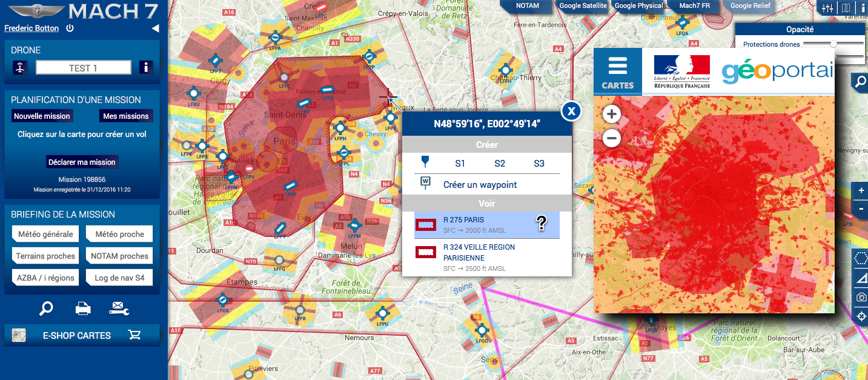The height and width of the screenshot is (380, 868).
Task: Switch to Mach7 FR layer tab
Action: 694,6
